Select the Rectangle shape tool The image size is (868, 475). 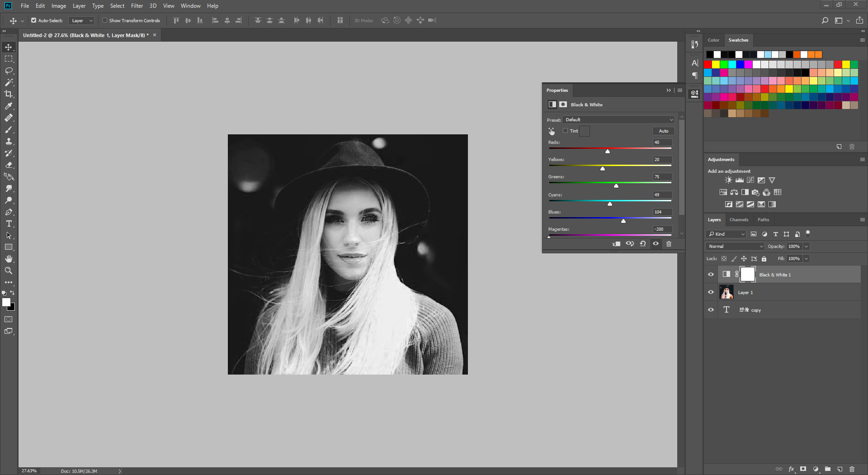pos(9,247)
